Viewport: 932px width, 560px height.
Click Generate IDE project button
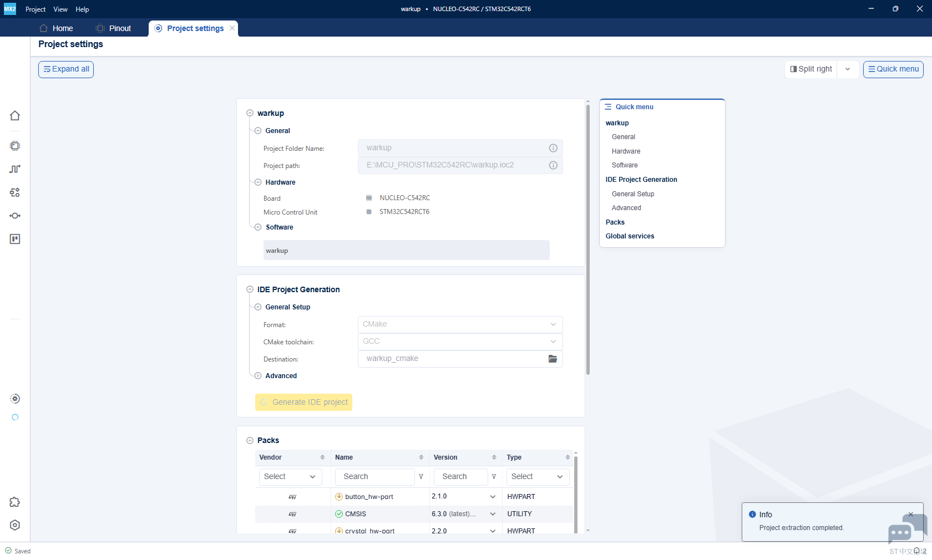point(303,402)
